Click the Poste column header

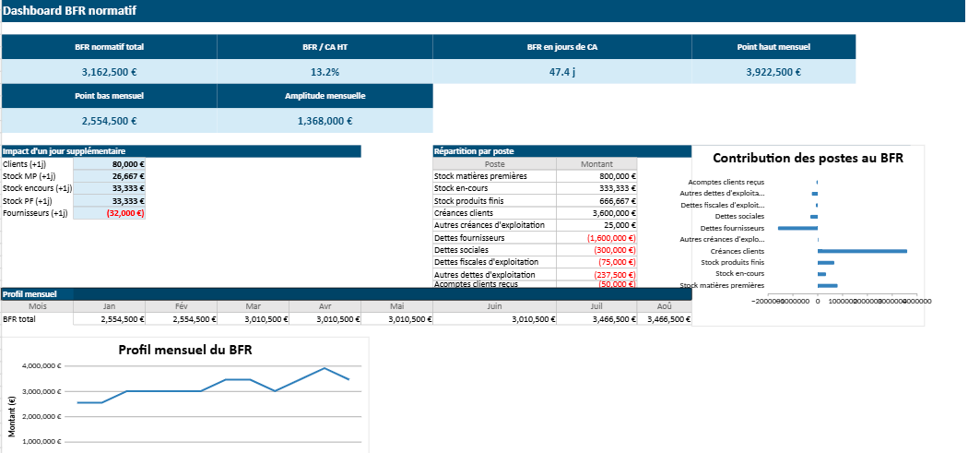494,164
